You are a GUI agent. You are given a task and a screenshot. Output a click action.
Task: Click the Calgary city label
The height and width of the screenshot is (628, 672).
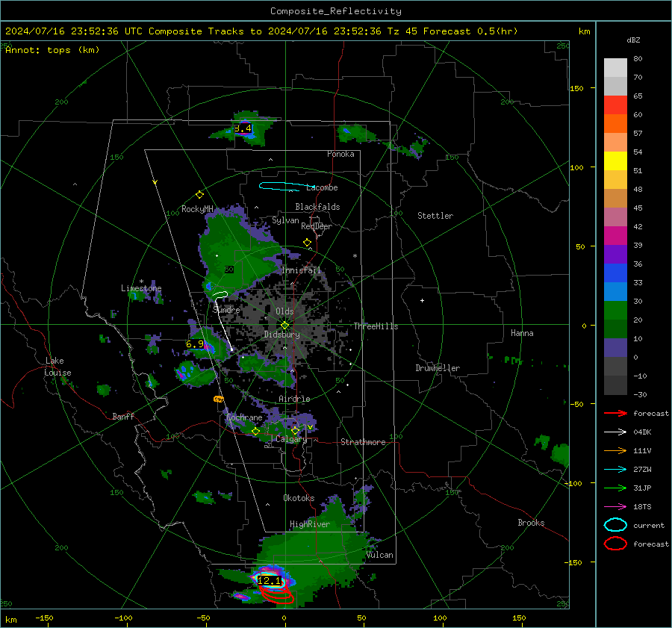291,439
